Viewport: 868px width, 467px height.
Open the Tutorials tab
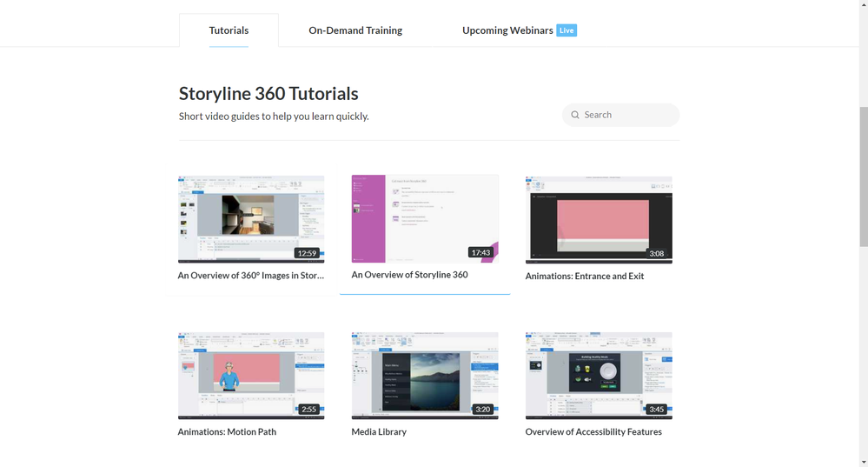coord(229,30)
